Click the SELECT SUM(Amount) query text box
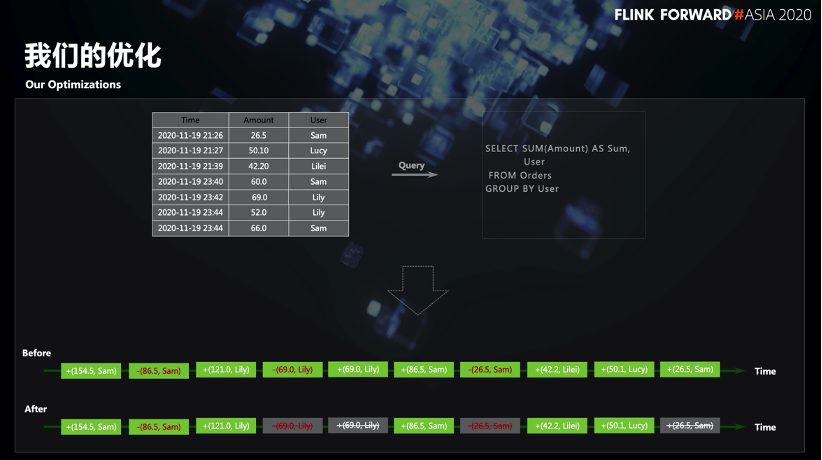 (564, 175)
